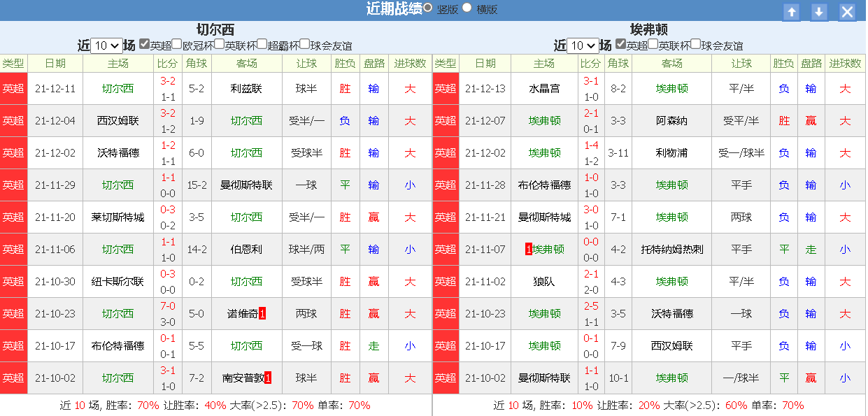This screenshot has height=416, width=868.
Task: Click 沃特福德 in Chelsea's 21-12-02 row
Action: [118, 153]
